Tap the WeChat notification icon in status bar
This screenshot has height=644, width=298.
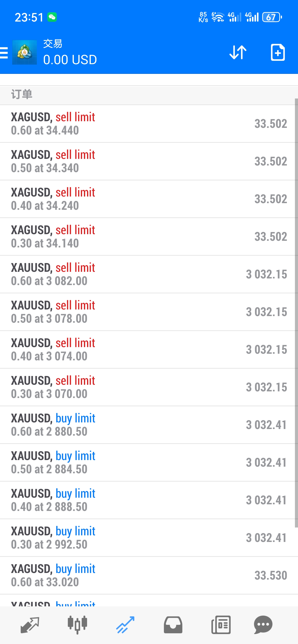click(x=52, y=17)
